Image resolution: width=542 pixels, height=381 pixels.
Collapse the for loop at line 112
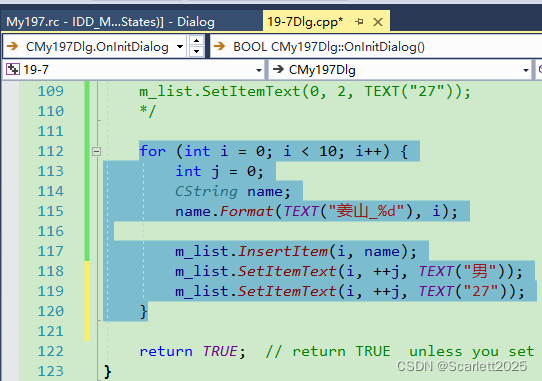click(96, 151)
